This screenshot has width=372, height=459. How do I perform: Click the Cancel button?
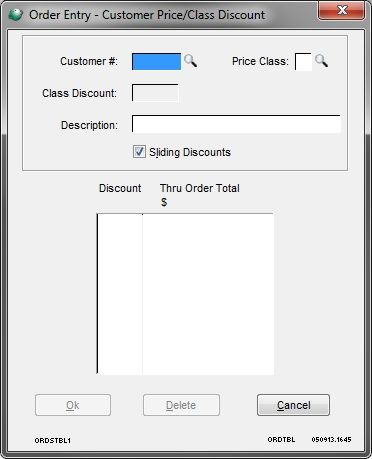click(293, 405)
